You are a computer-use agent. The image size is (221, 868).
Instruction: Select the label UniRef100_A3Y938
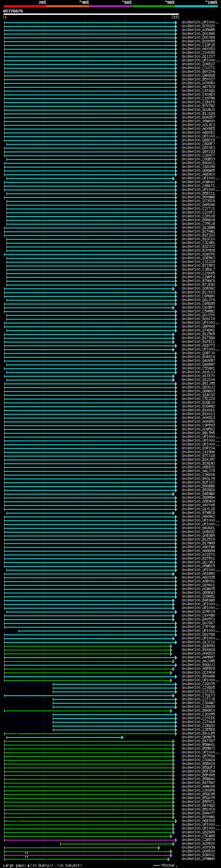coord(198,847)
